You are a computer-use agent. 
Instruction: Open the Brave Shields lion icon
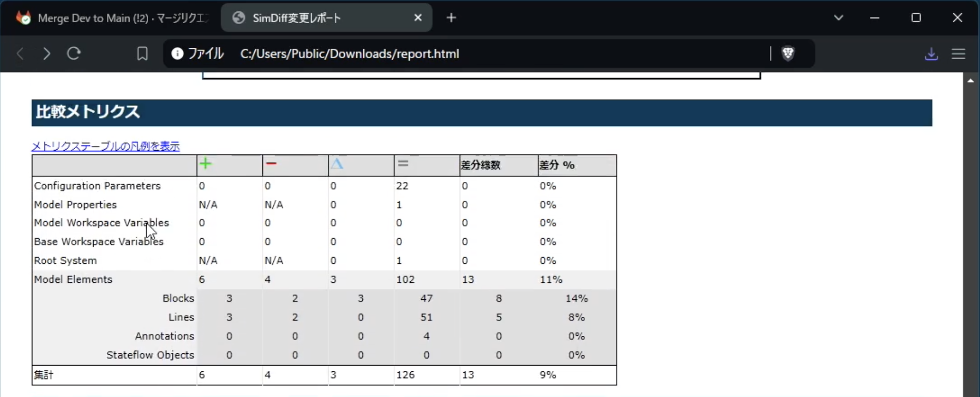[x=788, y=53]
